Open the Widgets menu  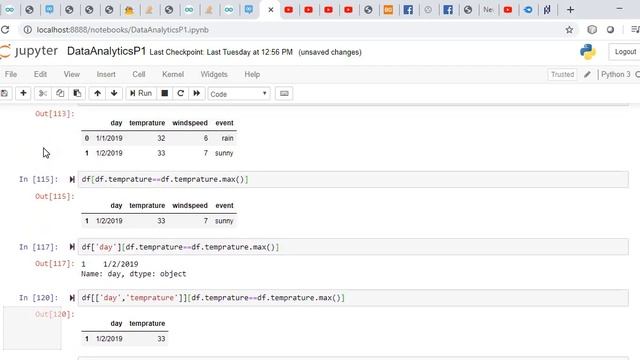coord(214,74)
